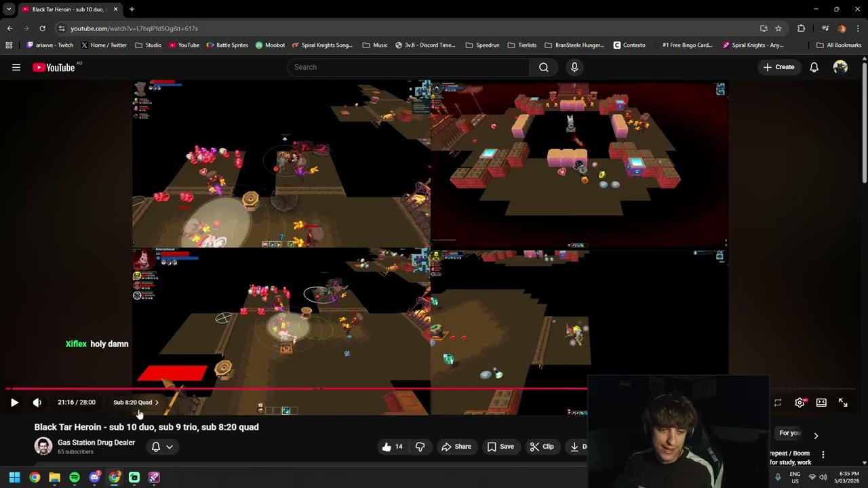Open Chrome media control icon in toolbar
Viewport: 868px width, 488px height.
click(x=825, y=28)
